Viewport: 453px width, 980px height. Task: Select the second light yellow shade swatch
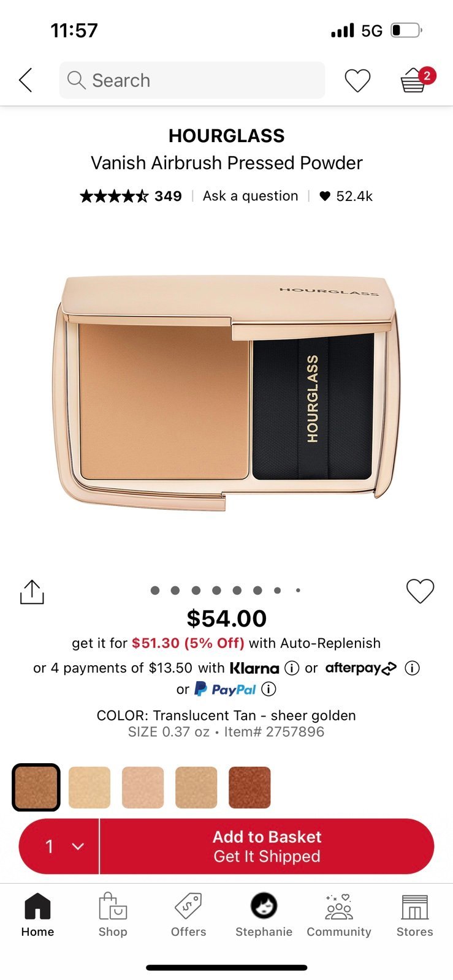[x=89, y=788]
